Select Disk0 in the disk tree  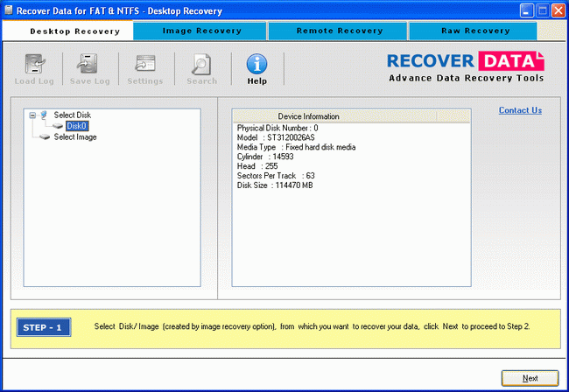coord(76,126)
